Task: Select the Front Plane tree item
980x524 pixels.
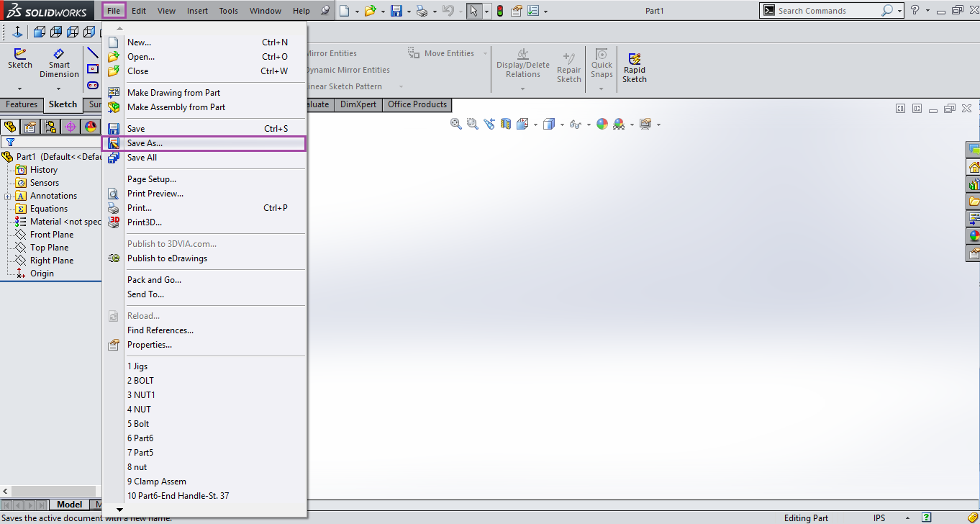Action: pyautogui.click(x=52, y=235)
